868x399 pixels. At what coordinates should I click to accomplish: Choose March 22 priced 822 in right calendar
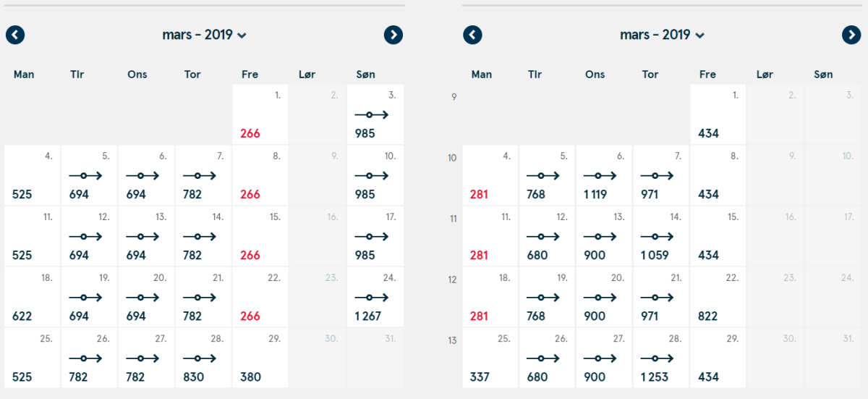click(718, 298)
